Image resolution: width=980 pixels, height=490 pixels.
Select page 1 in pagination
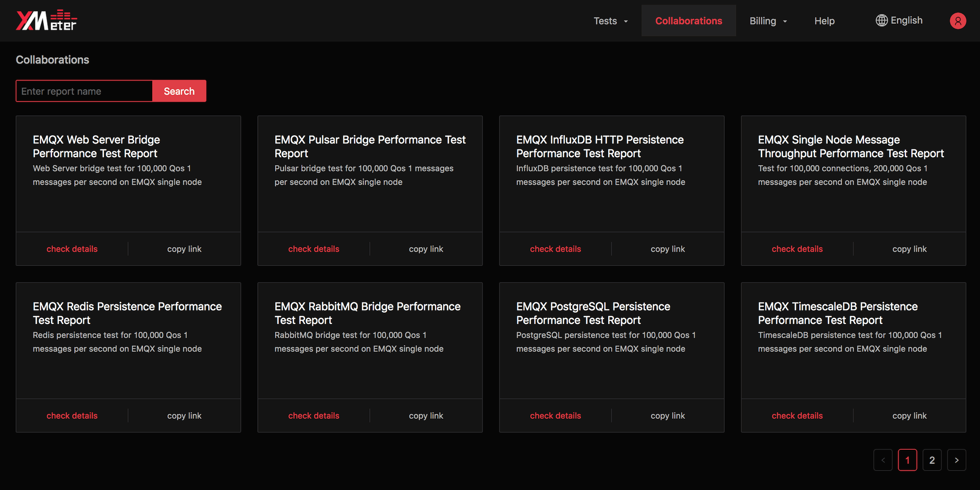click(x=907, y=460)
